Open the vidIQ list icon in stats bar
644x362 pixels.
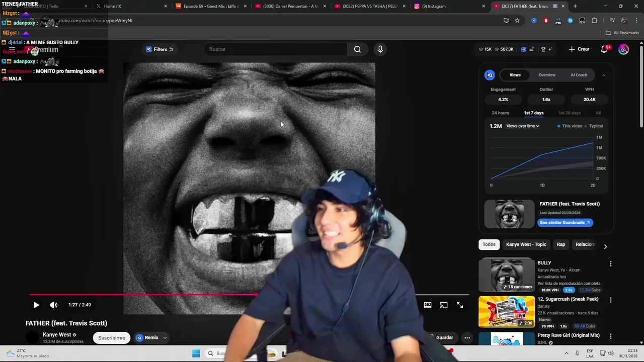click(532, 49)
